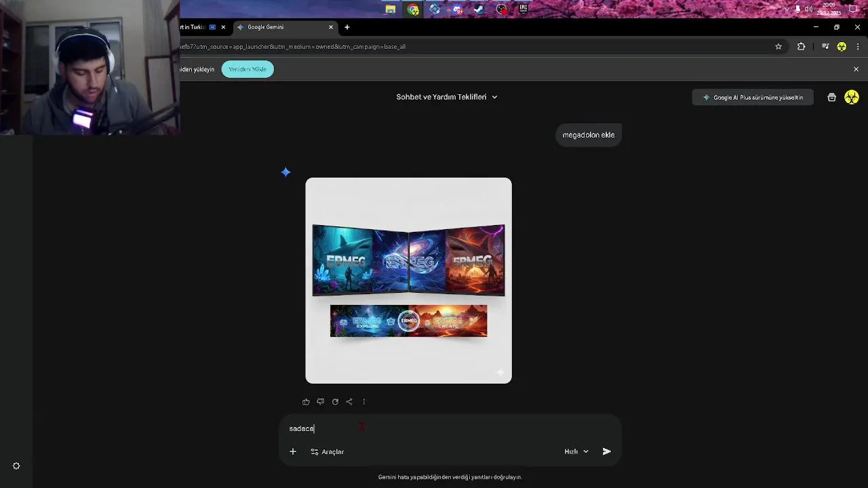
Task: Open the Windows notification center
Action: (854, 9)
